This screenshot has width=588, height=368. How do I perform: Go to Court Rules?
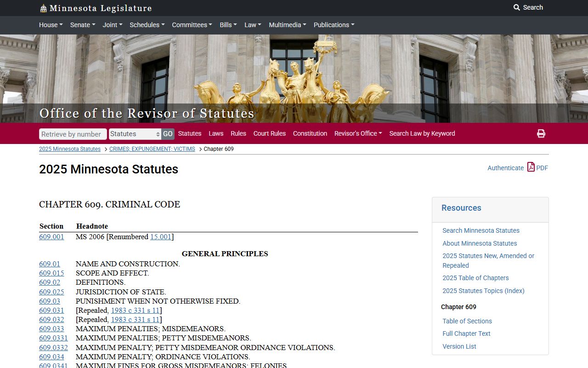click(270, 133)
